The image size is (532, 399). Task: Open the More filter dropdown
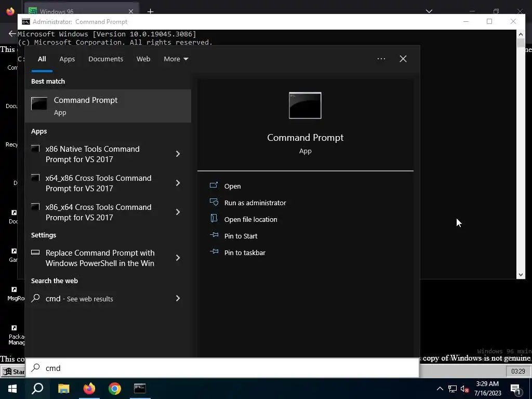tap(176, 59)
